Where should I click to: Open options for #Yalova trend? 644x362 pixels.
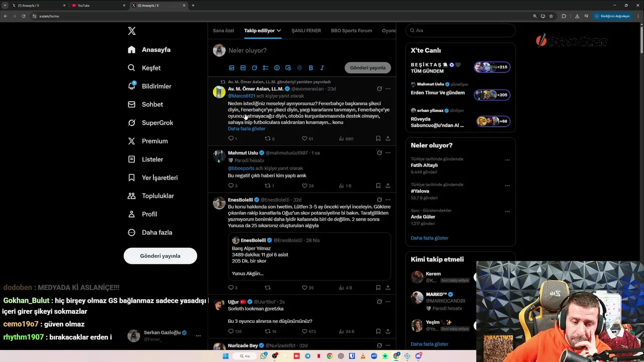pyautogui.click(x=507, y=186)
